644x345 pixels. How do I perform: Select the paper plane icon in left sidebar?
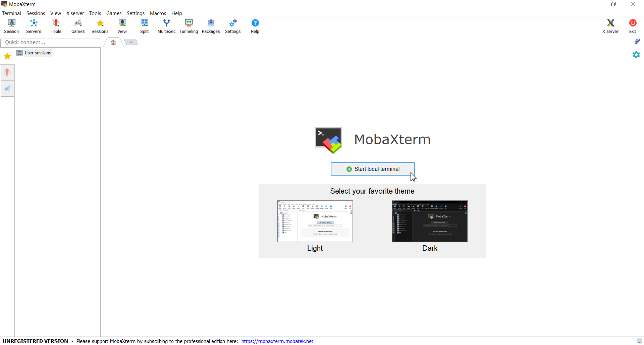7,88
